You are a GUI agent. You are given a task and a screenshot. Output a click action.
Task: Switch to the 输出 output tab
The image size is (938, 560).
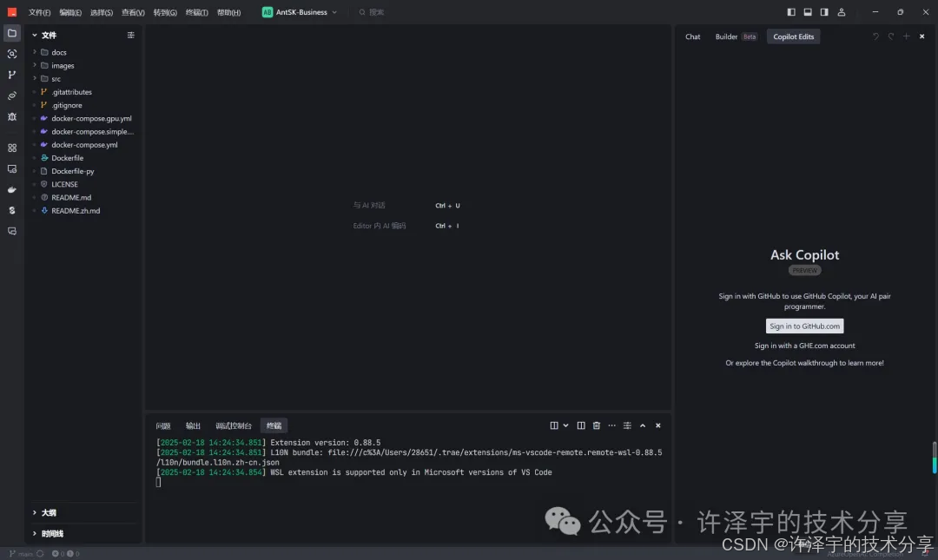coord(193,426)
